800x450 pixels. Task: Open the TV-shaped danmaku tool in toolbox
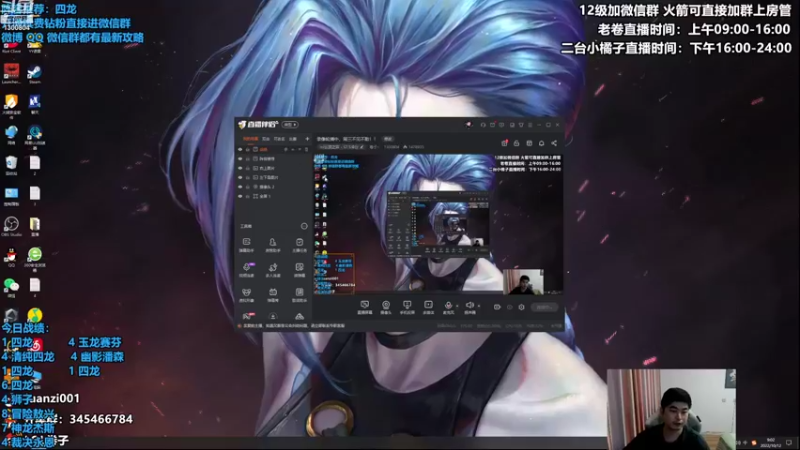(273, 294)
